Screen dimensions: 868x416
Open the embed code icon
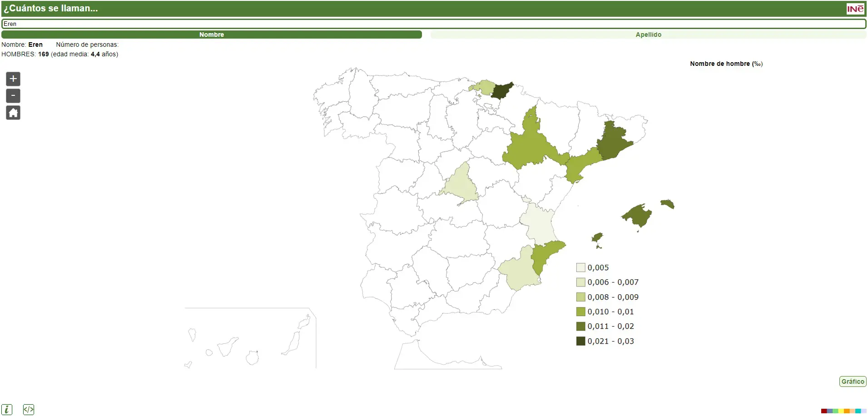coord(29,409)
